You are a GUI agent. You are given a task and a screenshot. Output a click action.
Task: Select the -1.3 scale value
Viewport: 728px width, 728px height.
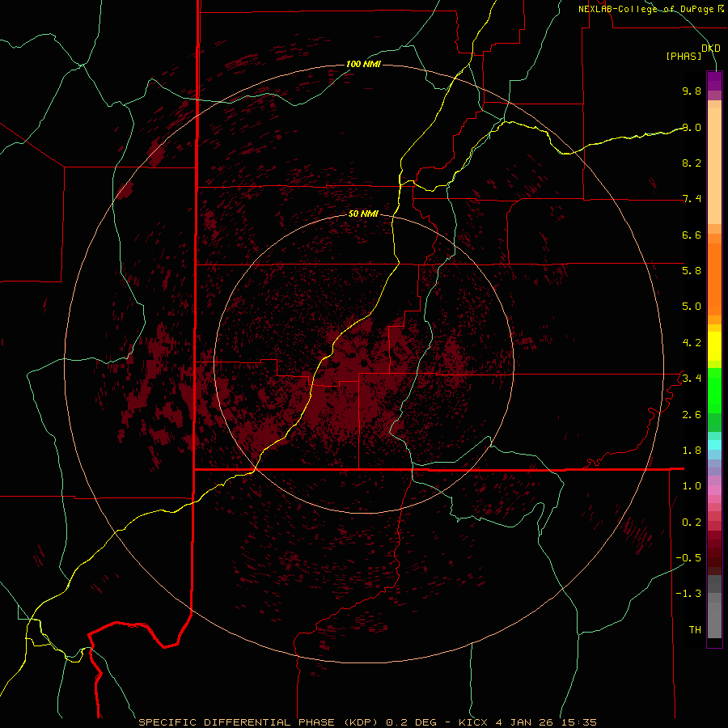tap(688, 594)
